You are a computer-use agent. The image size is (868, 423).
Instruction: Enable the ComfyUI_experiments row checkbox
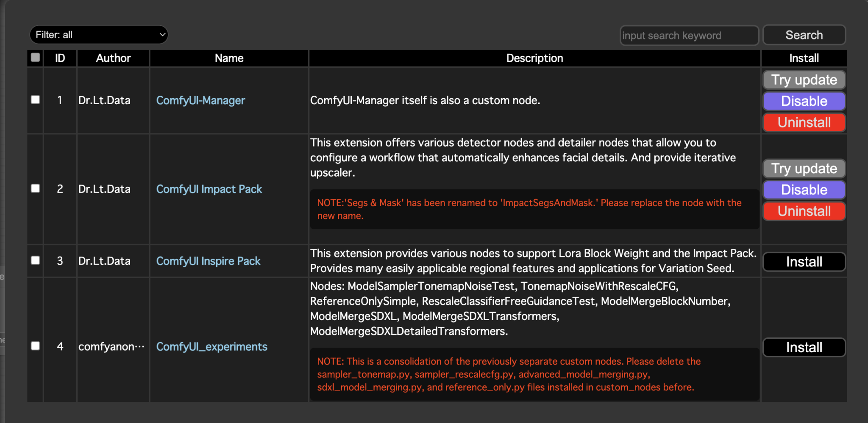[36, 346]
